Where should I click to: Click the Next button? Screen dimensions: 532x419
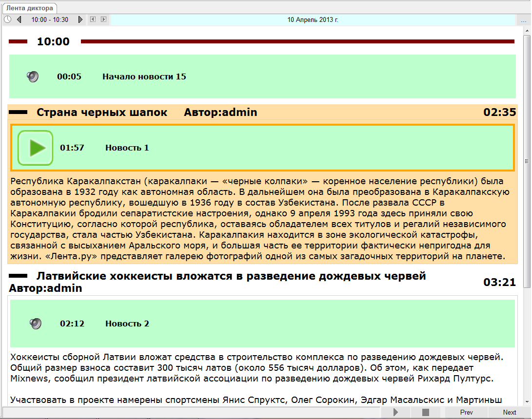510,412
